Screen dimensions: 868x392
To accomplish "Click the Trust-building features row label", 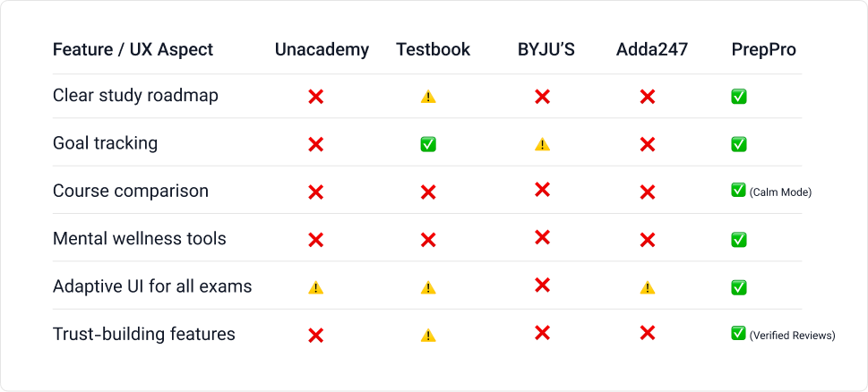I will pos(144,335).
